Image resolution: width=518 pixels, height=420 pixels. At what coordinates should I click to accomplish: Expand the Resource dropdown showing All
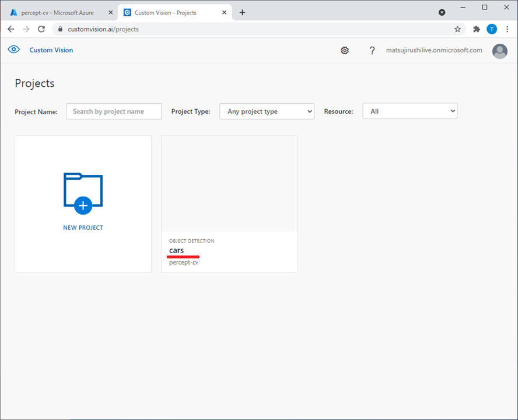coord(409,111)
